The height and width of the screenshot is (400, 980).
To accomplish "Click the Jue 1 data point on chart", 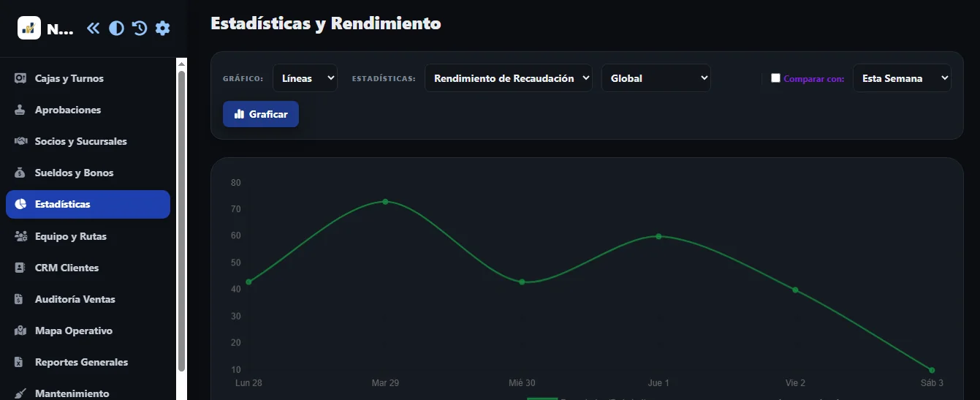I will tap(658, 236).
